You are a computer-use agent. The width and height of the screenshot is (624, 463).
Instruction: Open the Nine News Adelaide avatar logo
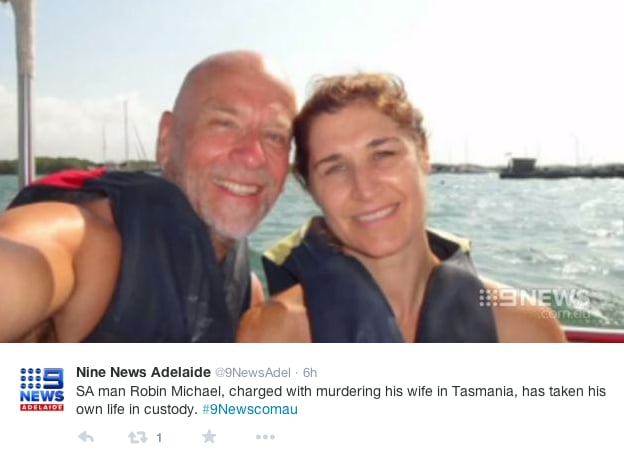coord(42,389)
